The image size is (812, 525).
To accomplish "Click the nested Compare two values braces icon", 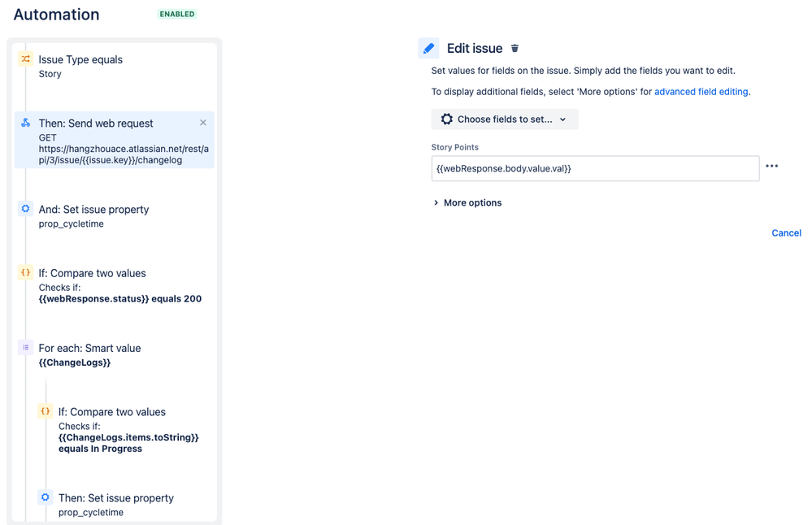I will coord(45,411).
